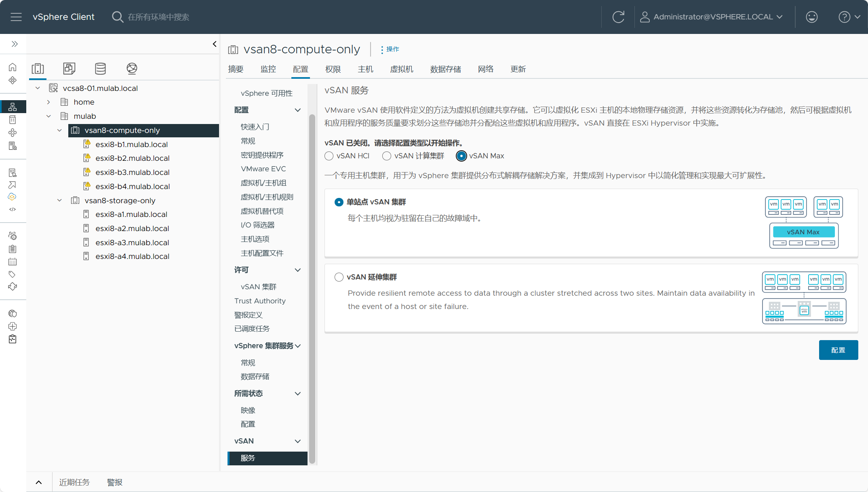Open Developer Center code icon
This screenshot has height=492, width=868.
[13, 209]
